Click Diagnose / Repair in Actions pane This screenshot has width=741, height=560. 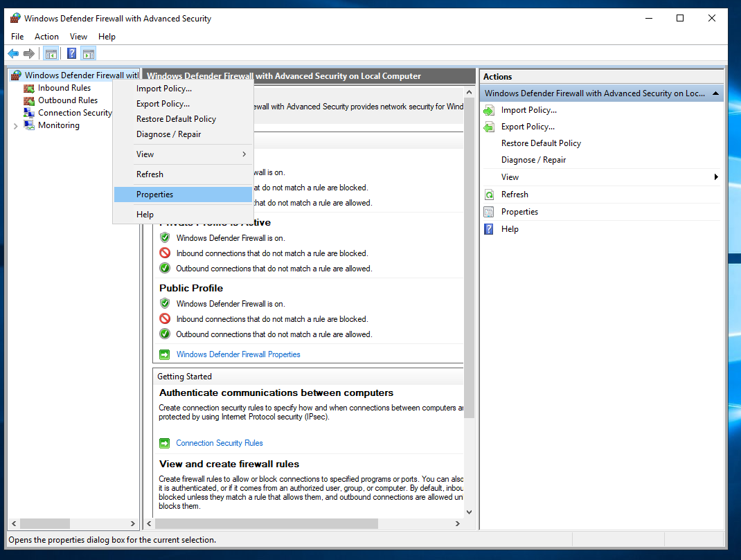(x=533, y=160)
